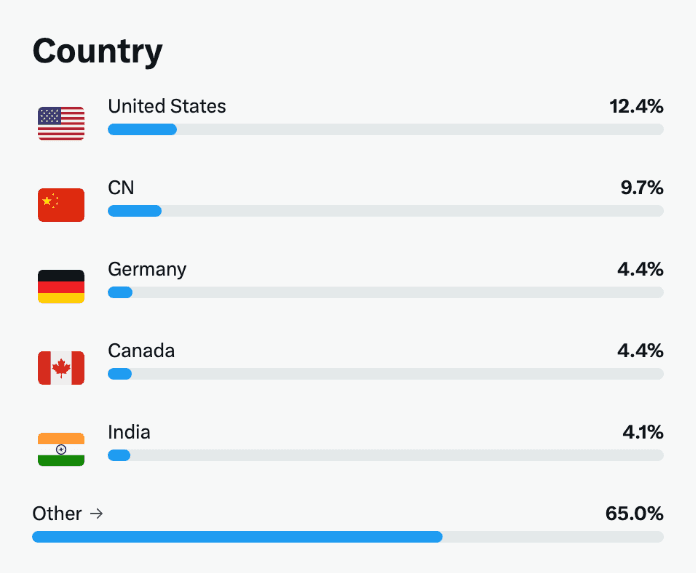Select the United States label
This screenshot has width=696, height=582.
167,106
